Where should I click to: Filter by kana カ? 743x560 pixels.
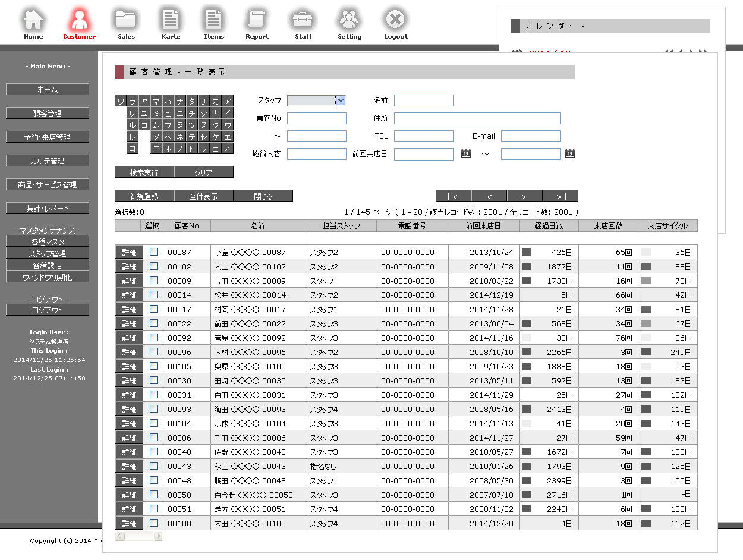tap(216, 101)
